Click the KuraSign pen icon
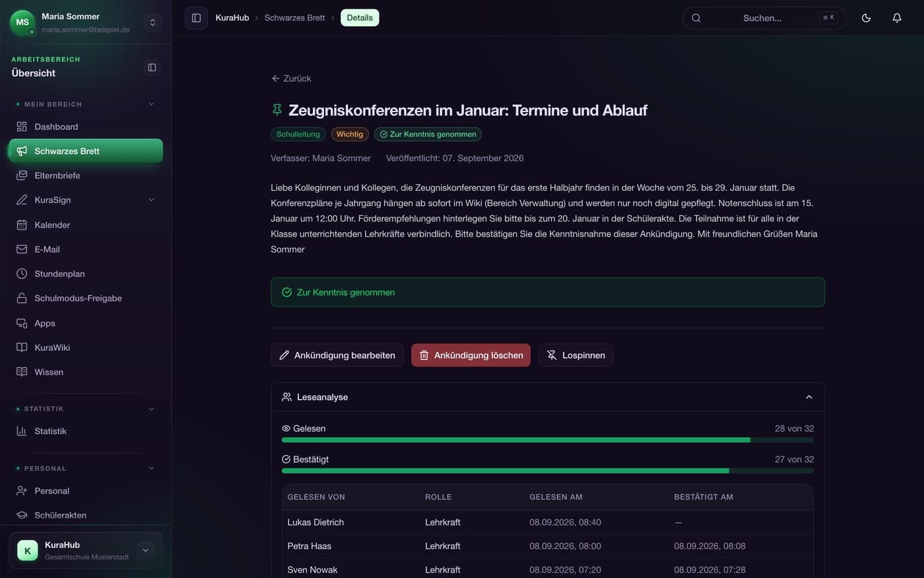Screen dimensions: 924x578 [22, 200]
